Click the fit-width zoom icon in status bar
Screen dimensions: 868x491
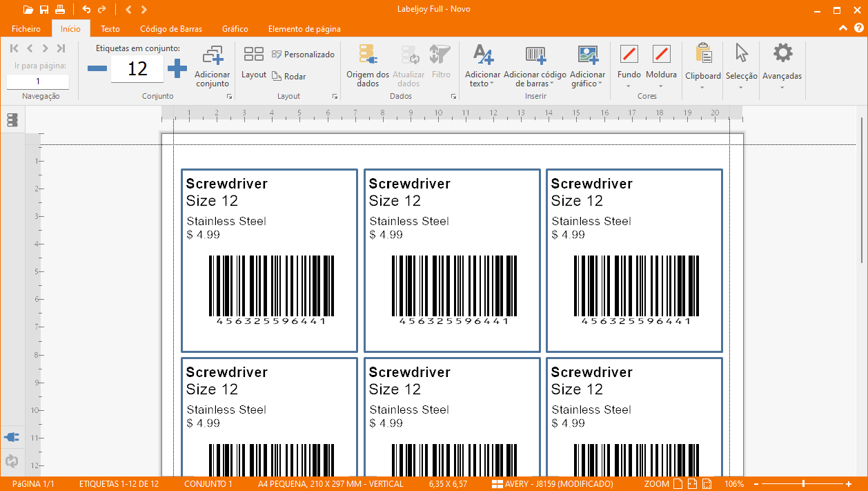692,484
